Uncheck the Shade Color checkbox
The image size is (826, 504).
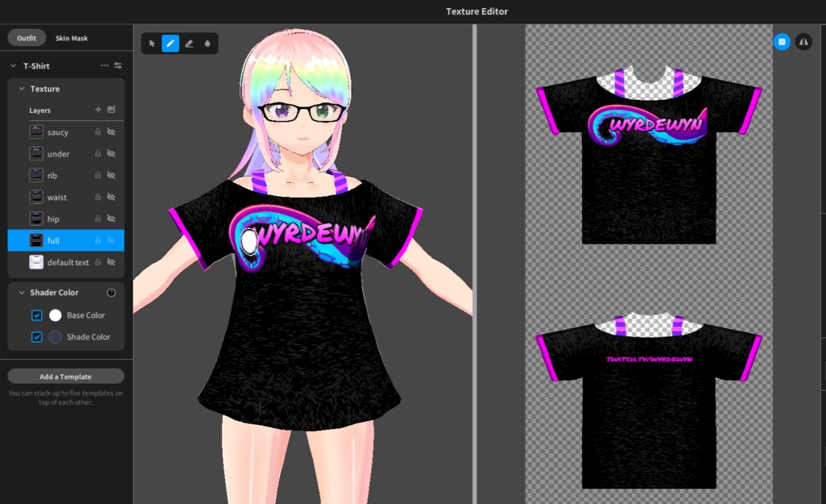click(x=36, y=337)
